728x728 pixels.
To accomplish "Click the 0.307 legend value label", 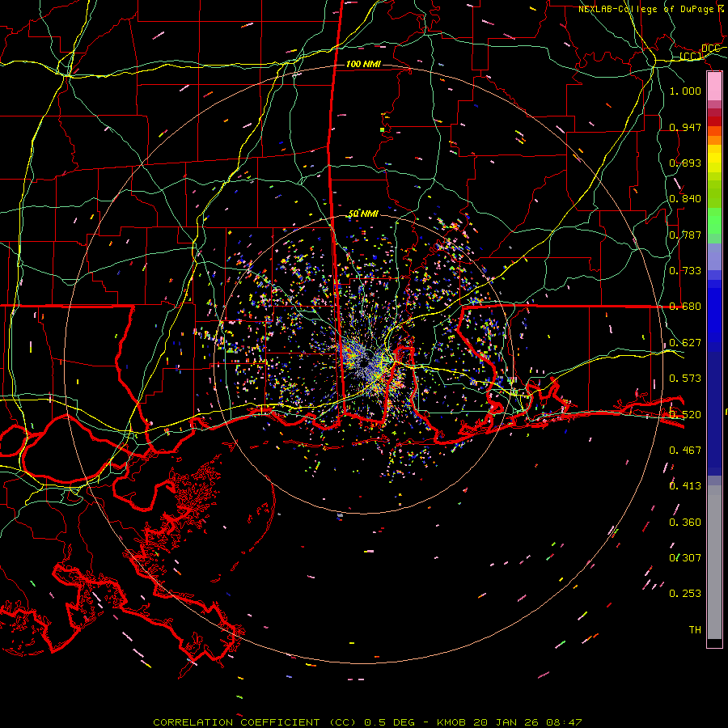I will click(x=685, y=558).
